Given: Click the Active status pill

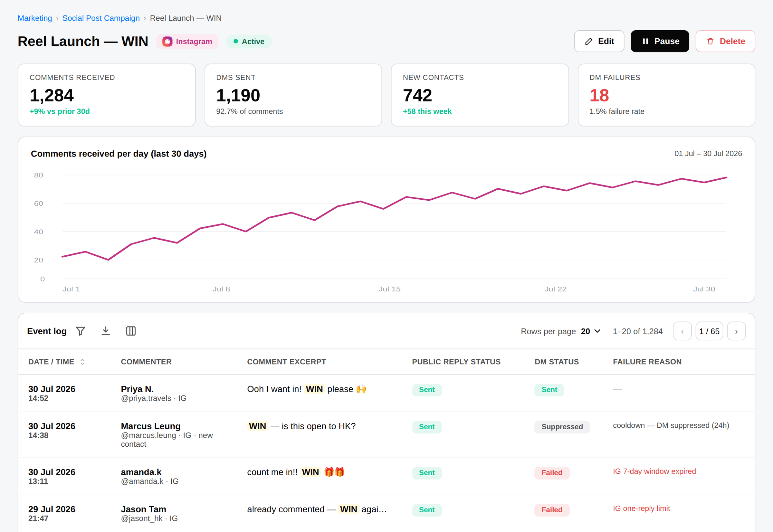Looking at the screenshot, I should click(249, 42).
